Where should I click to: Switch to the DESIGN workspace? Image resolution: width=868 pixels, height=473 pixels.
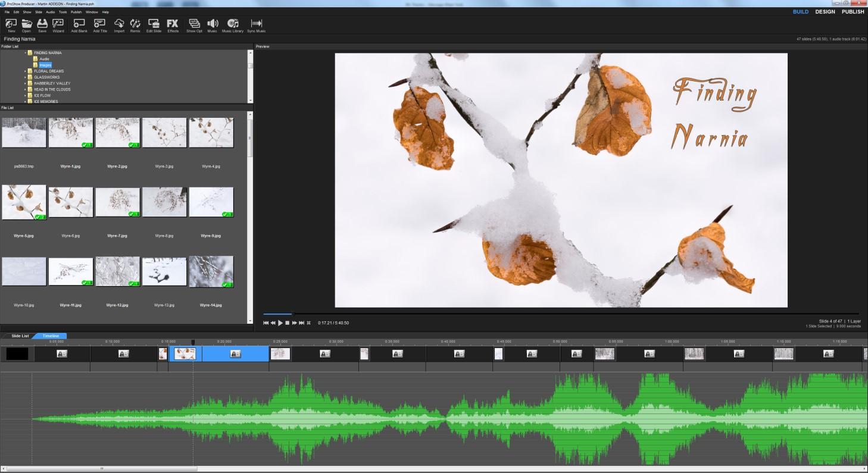click(825, 12)
